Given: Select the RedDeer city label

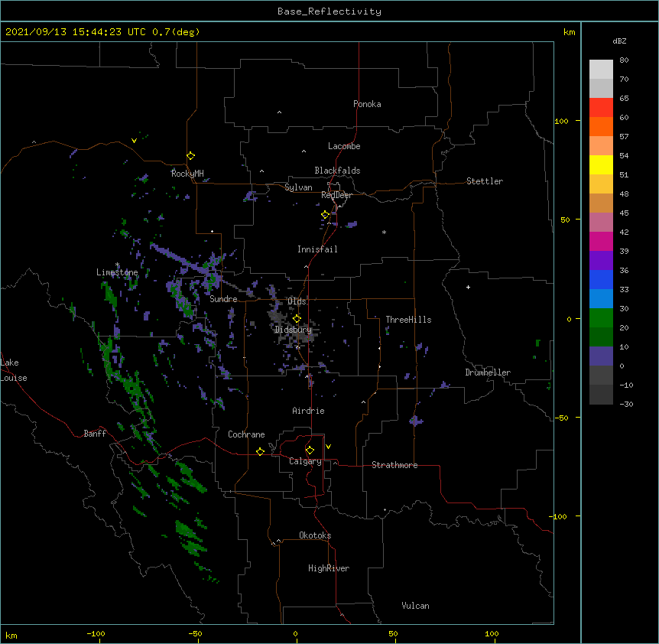Looking at the screenshot, I should pyautogui.click(x=336, y=195).
